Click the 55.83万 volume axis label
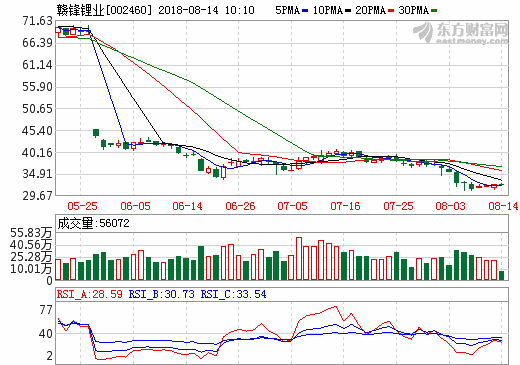Viewport: 520px width, 365px height. tap(31, 233)
